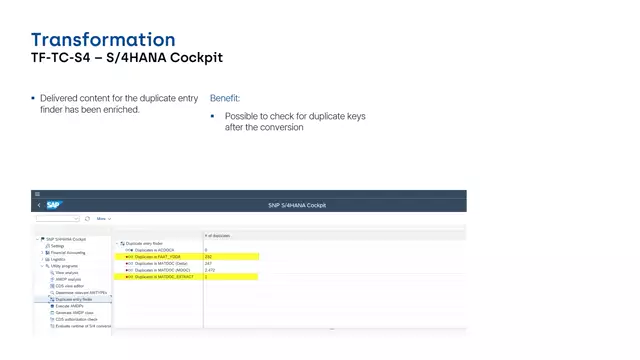Open CDS view editor

[70, 286]
